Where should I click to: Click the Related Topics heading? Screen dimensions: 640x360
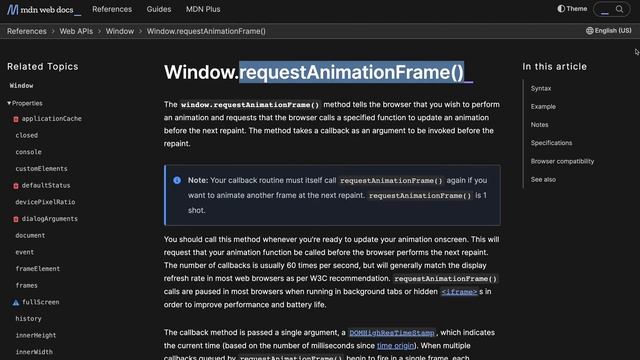(x=42, y=67)
